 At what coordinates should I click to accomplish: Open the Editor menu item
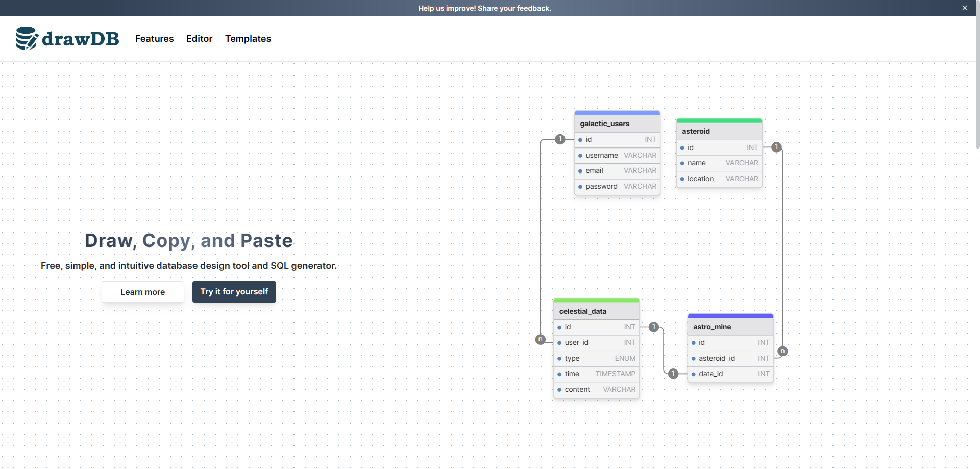pos(199,39)
